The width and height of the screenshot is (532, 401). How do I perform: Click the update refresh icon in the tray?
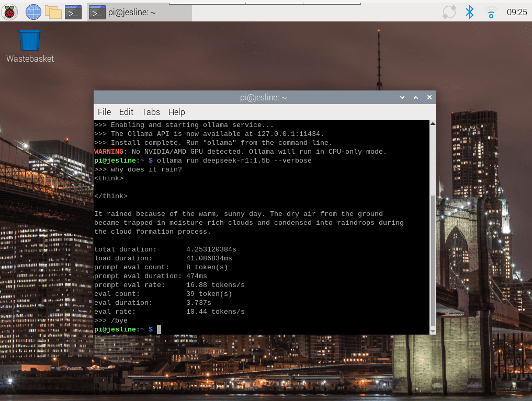click(x=448, y=12)
